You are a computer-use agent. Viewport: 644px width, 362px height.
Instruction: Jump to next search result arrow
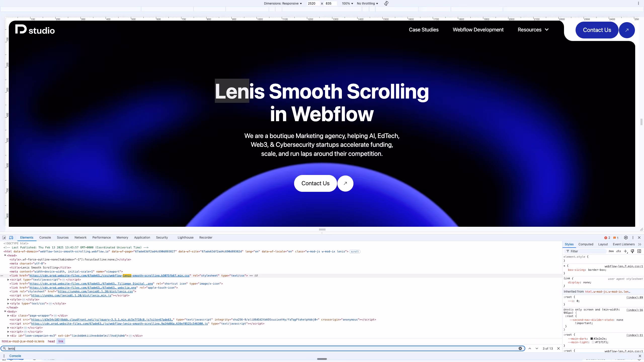(537, 348)
